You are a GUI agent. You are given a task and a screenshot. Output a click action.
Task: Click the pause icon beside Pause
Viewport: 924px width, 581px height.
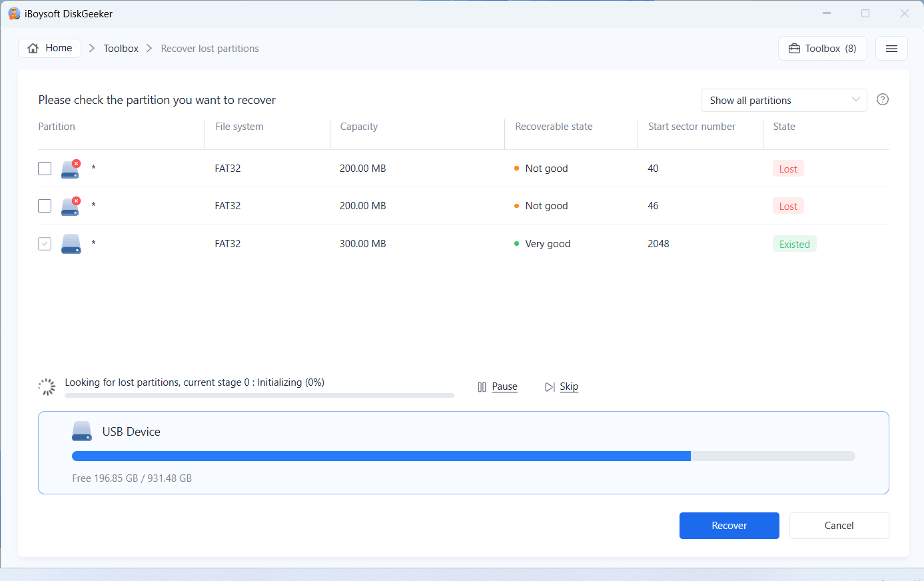[482, 387]
